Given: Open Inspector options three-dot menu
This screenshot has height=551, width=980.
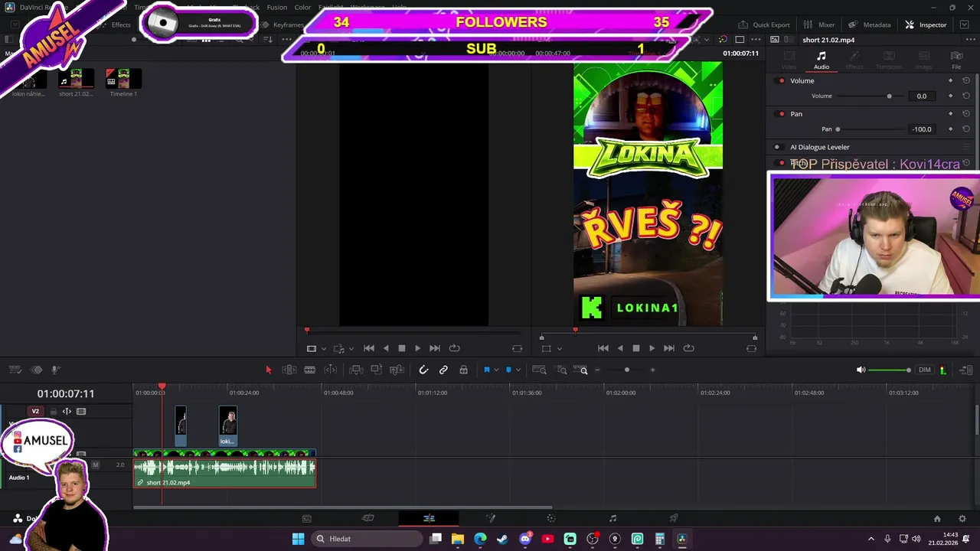Looking at the screenshot, I should pos(971,40).
